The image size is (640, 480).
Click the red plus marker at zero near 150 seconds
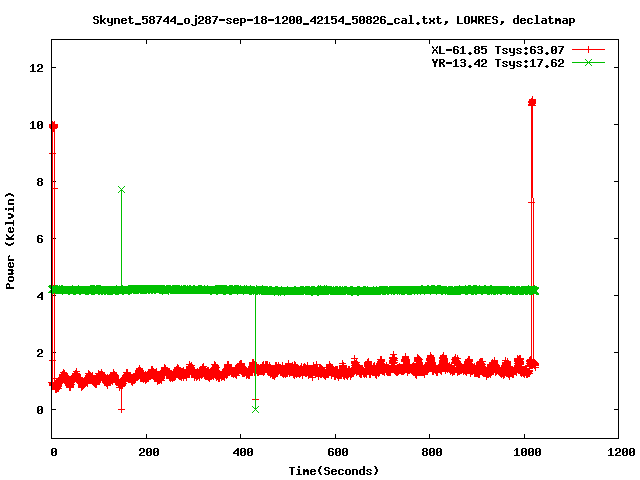click(x=121, y=410)
